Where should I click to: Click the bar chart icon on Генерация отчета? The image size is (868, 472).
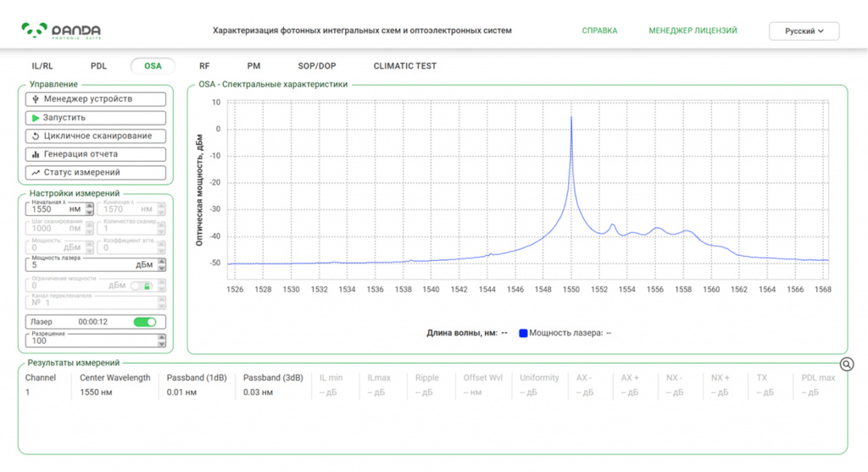tap(36, 154)
